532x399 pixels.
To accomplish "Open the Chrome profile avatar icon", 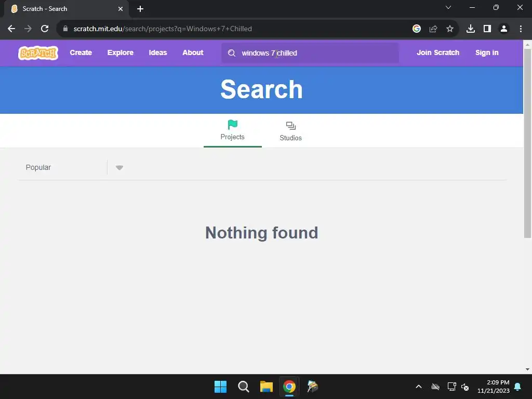I will point(504,29).
